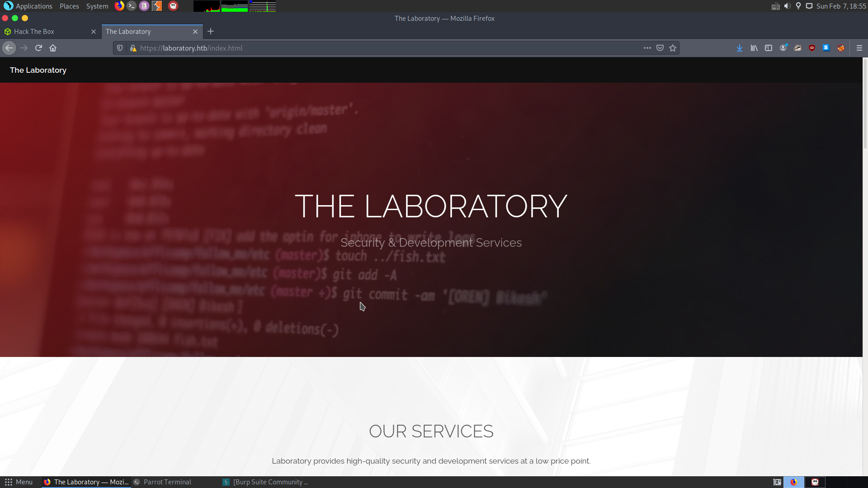This screenshot has height=488, width=868.
Task: Open the Applications menu
Action: [x=33, y=6]
